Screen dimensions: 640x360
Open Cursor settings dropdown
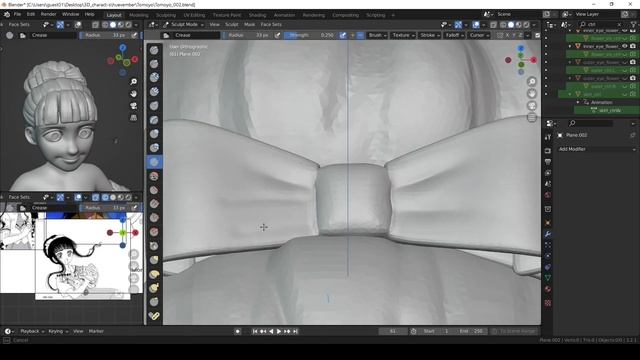click(x=479, y=36)
